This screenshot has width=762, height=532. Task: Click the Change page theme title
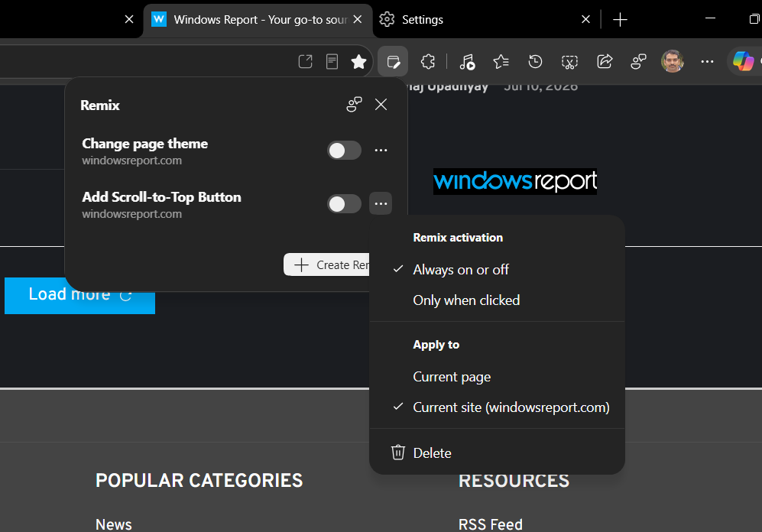click(144, 144)
